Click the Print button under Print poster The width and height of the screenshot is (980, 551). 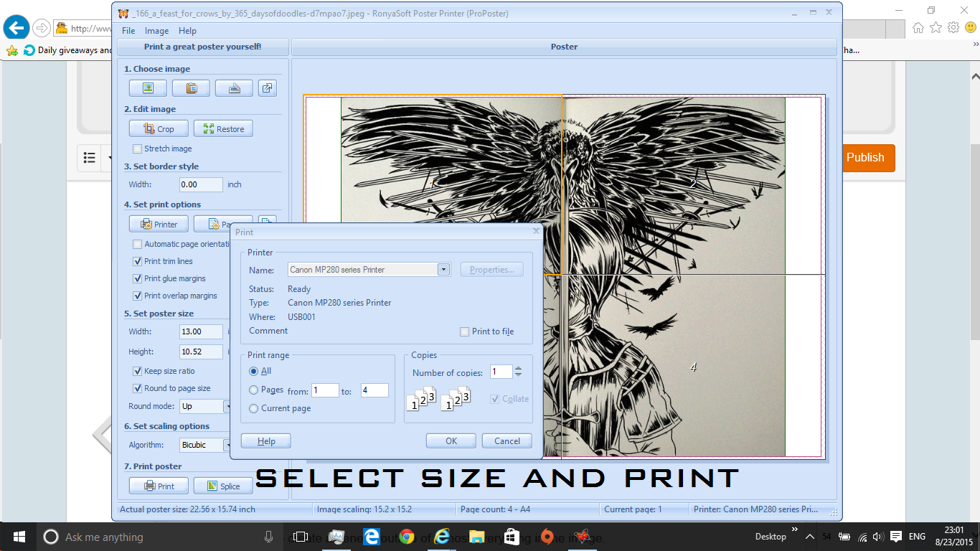[159, 486]
